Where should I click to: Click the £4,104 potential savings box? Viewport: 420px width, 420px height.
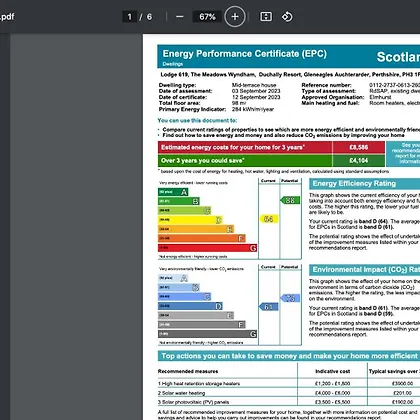[359, 160]
